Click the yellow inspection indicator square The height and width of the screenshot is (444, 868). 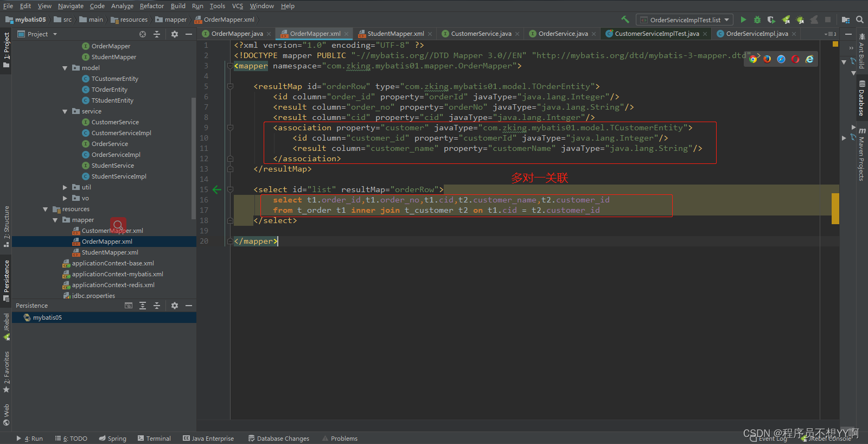click(835, 44)
